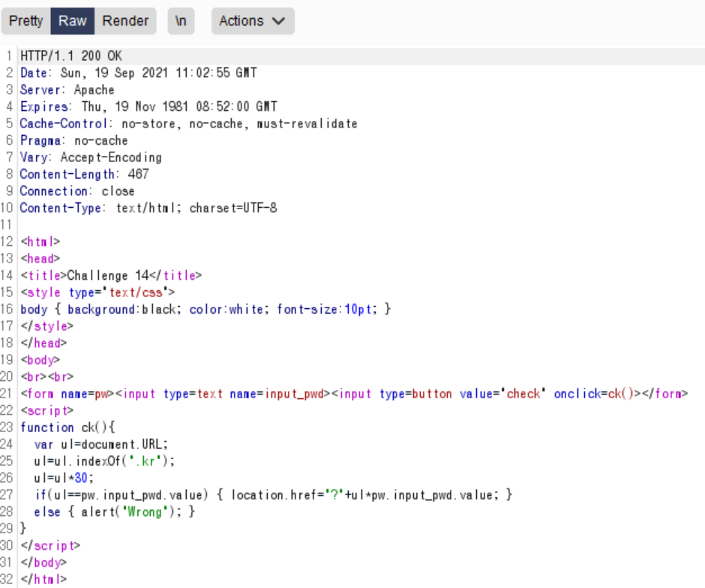This screenshot has height=588, width=705.
Task: Click the 'Challenge 14' title text
Action: (x=108, y=275)
